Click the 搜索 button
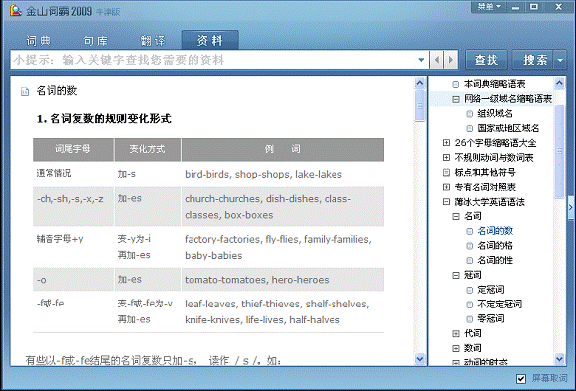Image resolution: width=576 pixels, height=391 pixels. pos(533,60)
